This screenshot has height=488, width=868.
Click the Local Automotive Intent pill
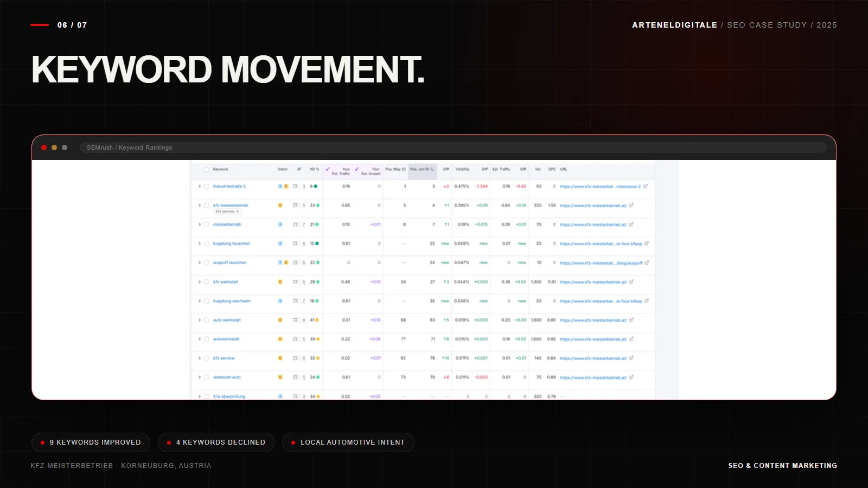(348, 442)
